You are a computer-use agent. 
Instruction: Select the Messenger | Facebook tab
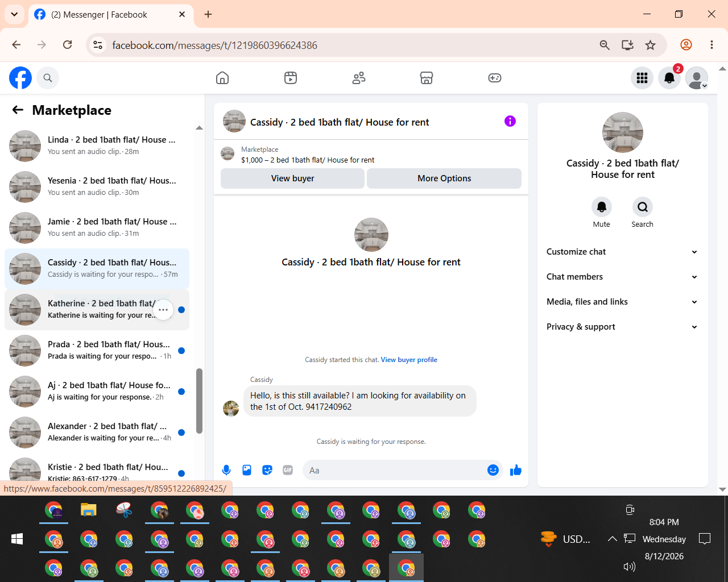[x=110, y=15]
